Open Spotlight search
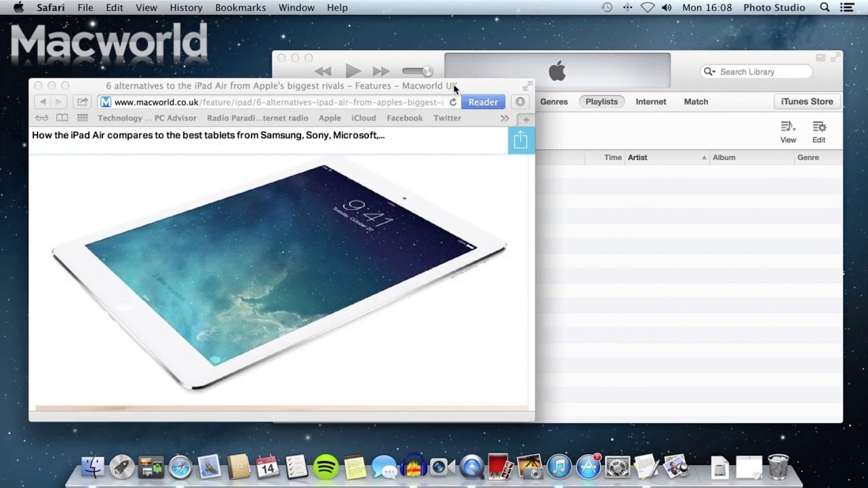 (x=825, y=7)
